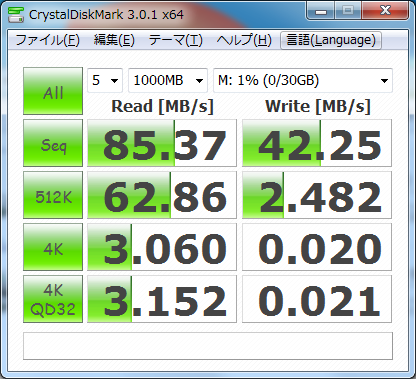
Task: Minimize the CrystalDiskMark window
Action: tap(321, 11)
